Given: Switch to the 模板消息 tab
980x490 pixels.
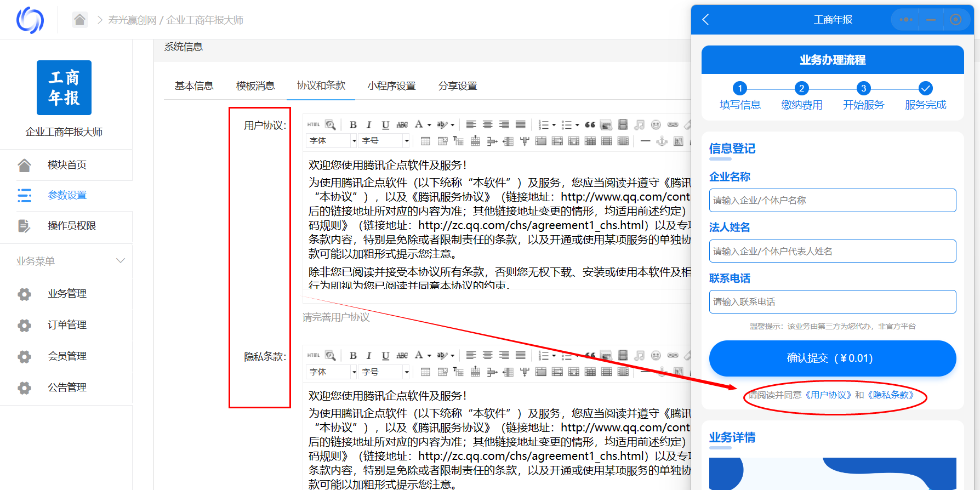Looking at the screenshot, I should coord(255,86).
